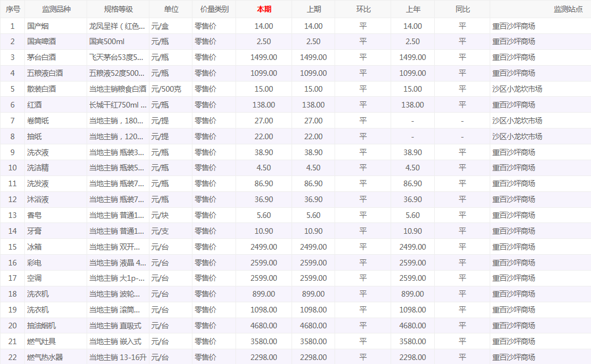The width and height of the screenshot is (591, 364).
Task: Select the 国产烟 row name
Action: pyautogui.click(x=38, y=26)
